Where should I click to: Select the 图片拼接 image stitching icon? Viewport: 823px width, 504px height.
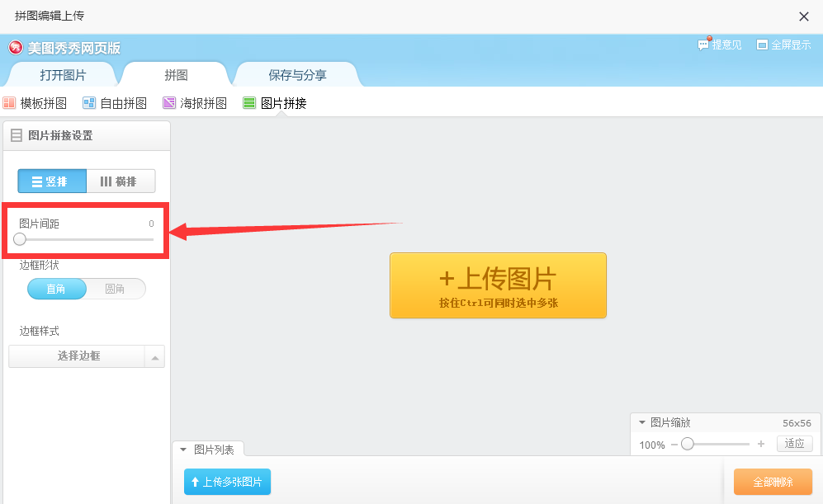pyautogui.click(x=249, y=103)
